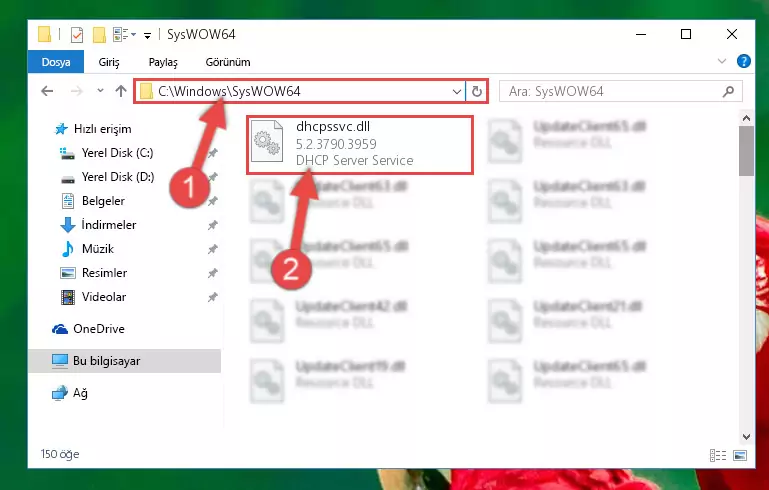Click the Forward navigation arrow
The image size is (769, 490).
(77, 91)
